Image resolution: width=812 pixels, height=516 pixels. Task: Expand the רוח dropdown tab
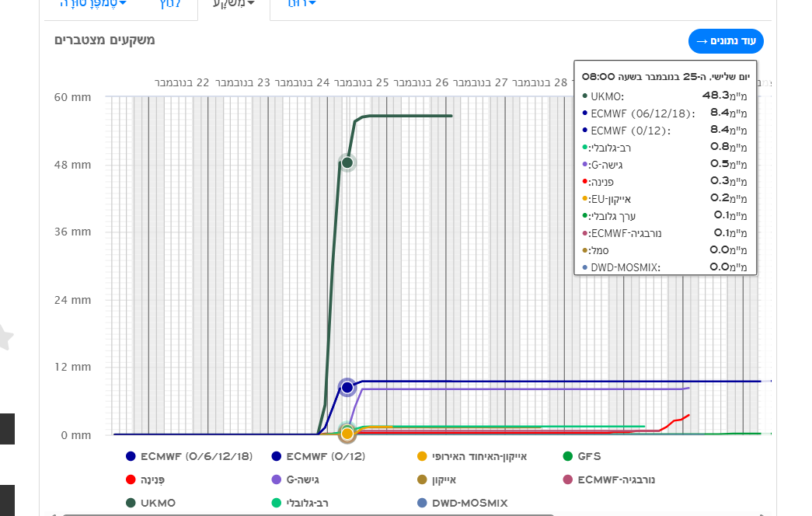(301, 4)
